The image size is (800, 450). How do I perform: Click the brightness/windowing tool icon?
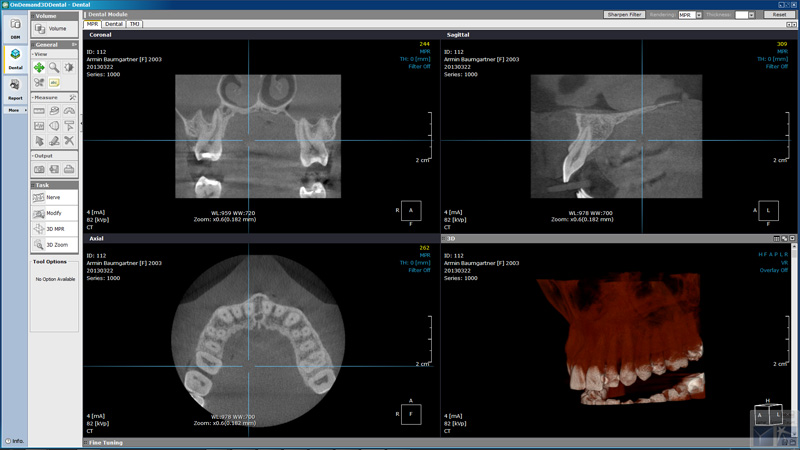69,68
